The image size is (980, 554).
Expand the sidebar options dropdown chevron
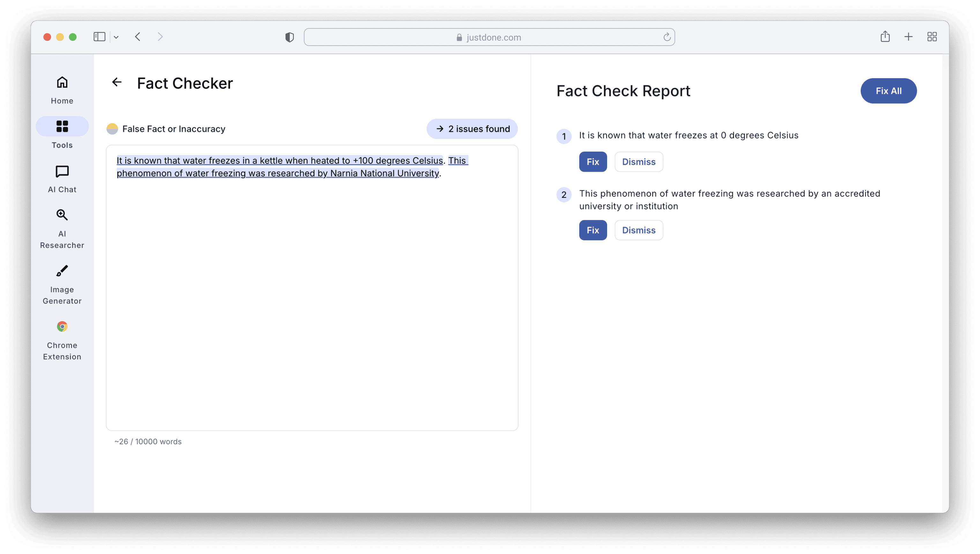116,37
